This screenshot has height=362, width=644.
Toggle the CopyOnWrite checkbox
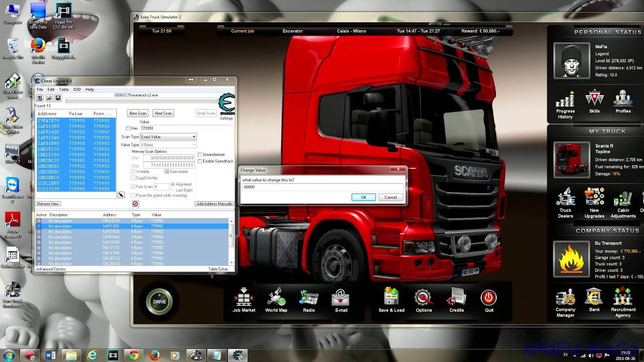tap(133, 177)
